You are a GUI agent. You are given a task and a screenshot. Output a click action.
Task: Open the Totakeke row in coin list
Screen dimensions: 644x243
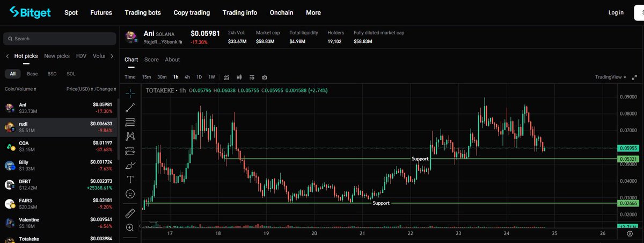coord(58,239)
